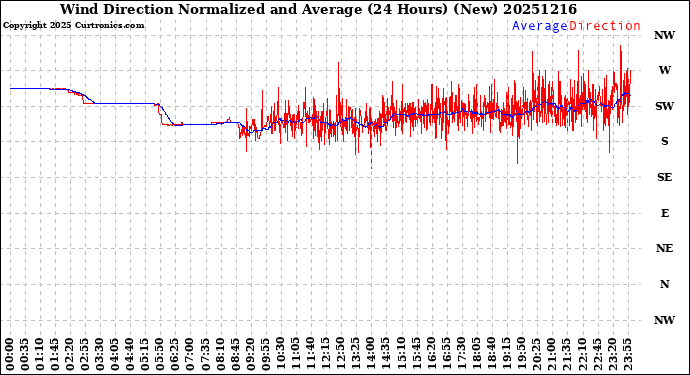This screenshot has height=375, width=690.
Task: Click the chart title text
Action: (x=318, y=9)
